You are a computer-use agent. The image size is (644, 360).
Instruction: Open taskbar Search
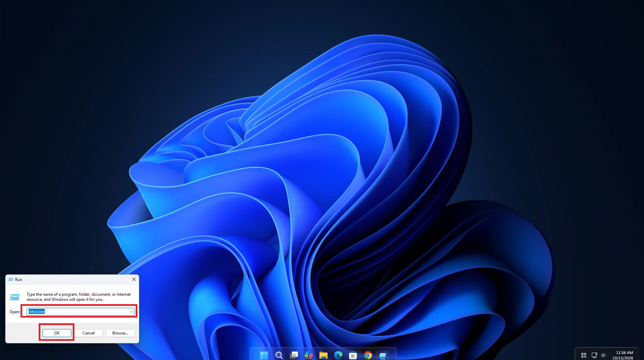click(x=279, y=355)
